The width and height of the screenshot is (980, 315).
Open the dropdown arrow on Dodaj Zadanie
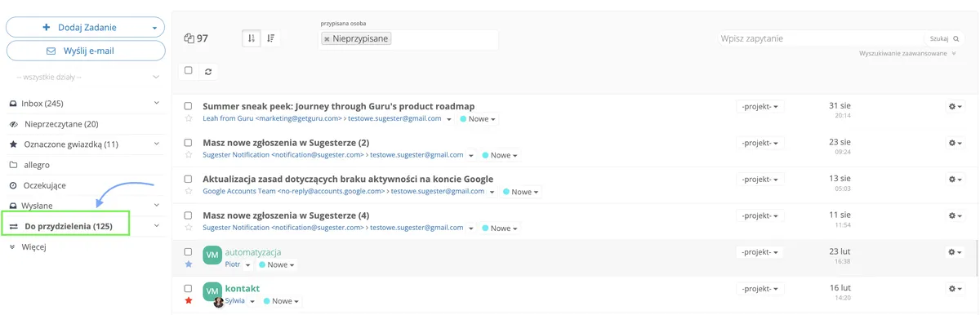tap(154, 28)
